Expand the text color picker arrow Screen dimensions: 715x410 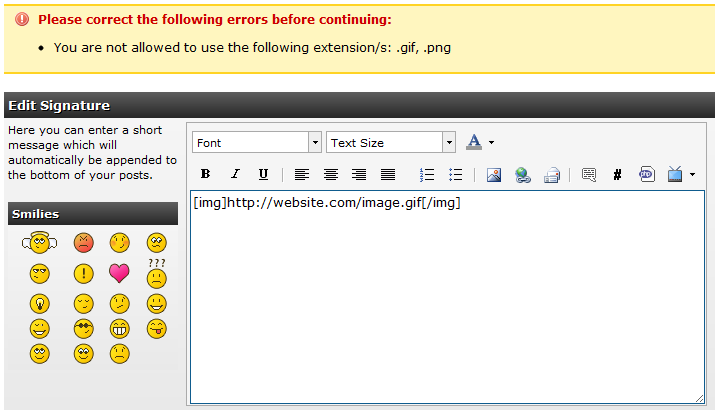(491, 142)
